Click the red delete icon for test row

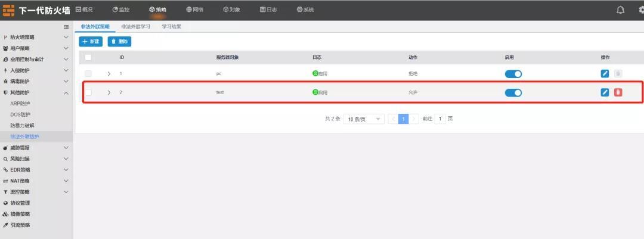tap(618, 92)
